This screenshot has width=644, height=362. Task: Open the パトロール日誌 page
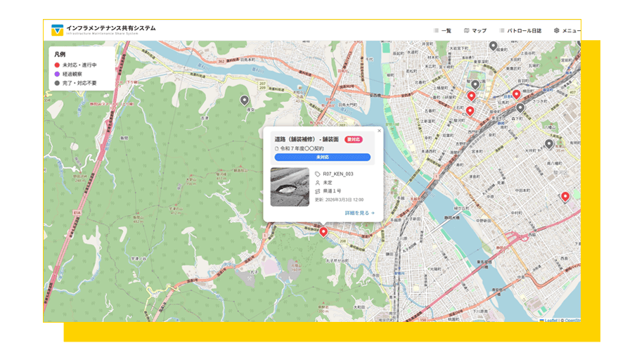pyautogui.click(x=520, y=30)
